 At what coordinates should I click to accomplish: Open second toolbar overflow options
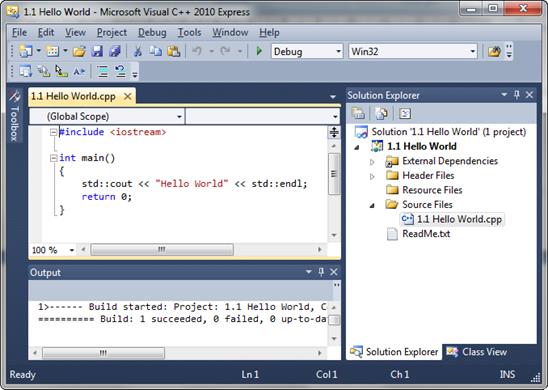coord(135,74)
